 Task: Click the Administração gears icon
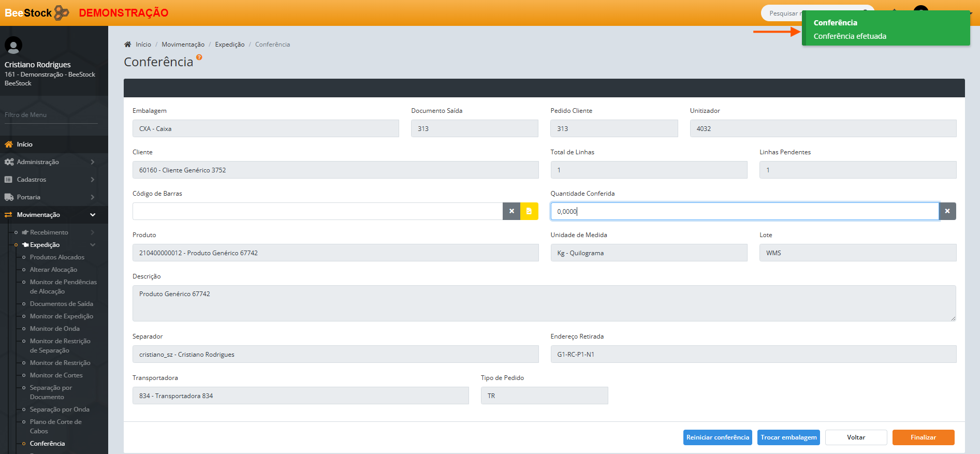click(x=9, y=162)
